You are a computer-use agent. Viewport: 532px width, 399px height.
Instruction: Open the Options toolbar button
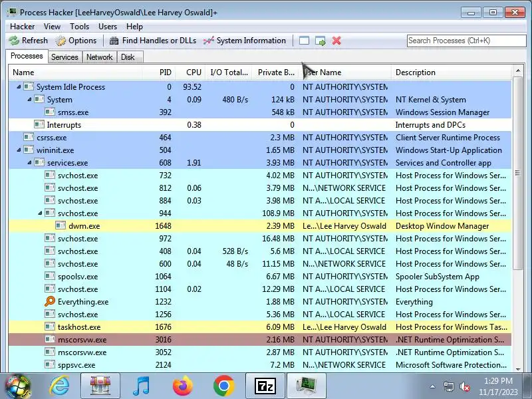point(76,41)
